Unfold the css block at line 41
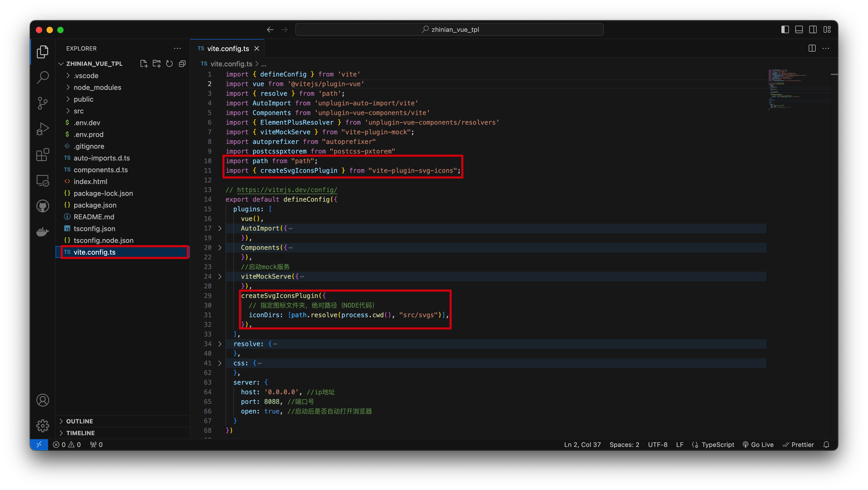This screenshot has width=868, height=490. (x=220, y=363)
